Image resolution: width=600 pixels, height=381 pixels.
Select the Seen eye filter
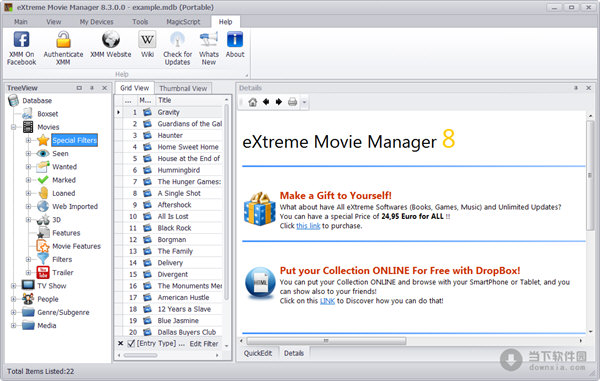(60, 153)
